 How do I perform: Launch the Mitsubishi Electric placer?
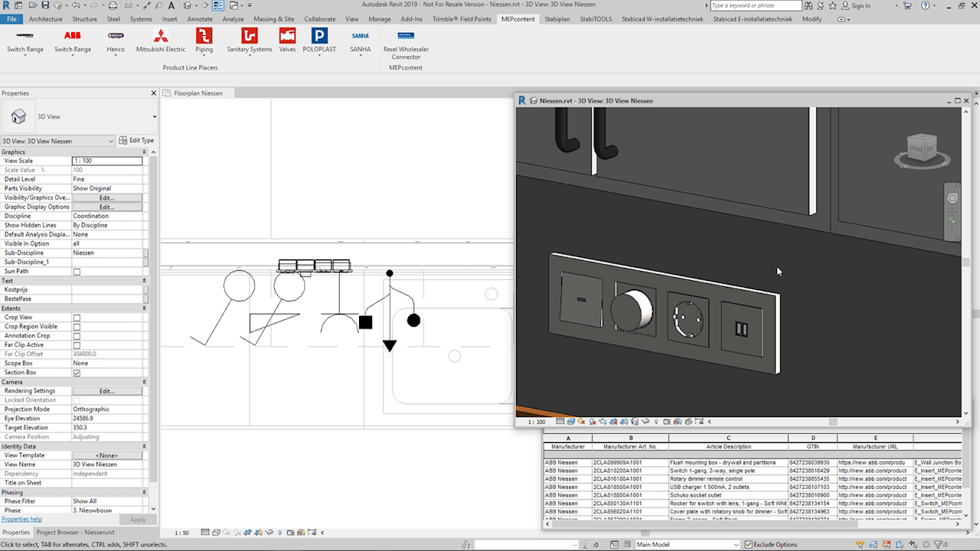(161, 41)
